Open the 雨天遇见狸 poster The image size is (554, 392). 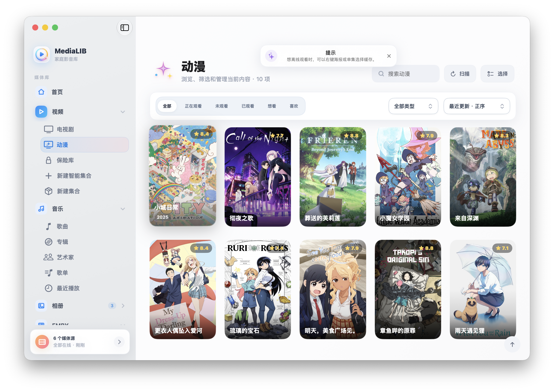483,289
